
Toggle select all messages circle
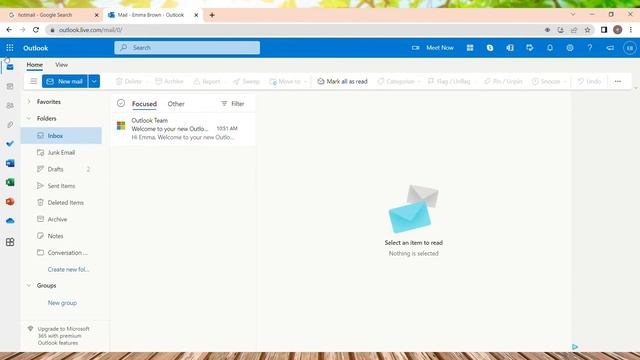click(x=121, y=103)
